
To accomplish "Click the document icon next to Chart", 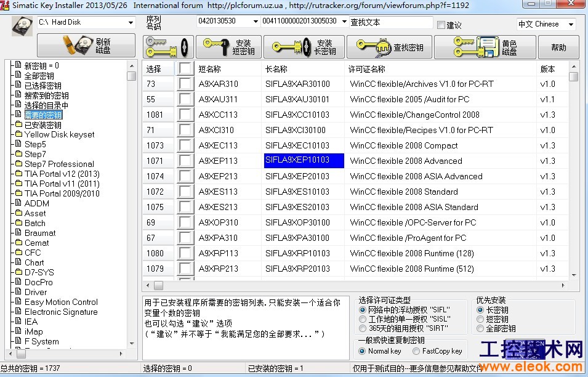I will coord(18,262).
